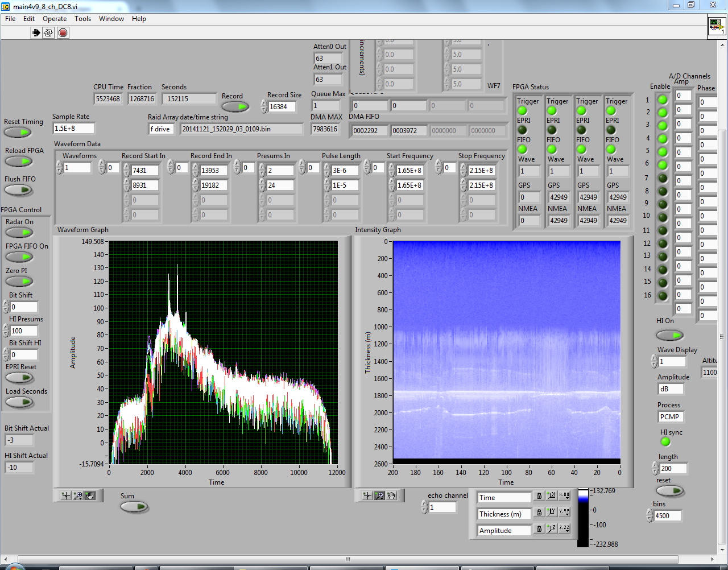
Task: Open the Time X-scale format dropdown
Action: 564,495
